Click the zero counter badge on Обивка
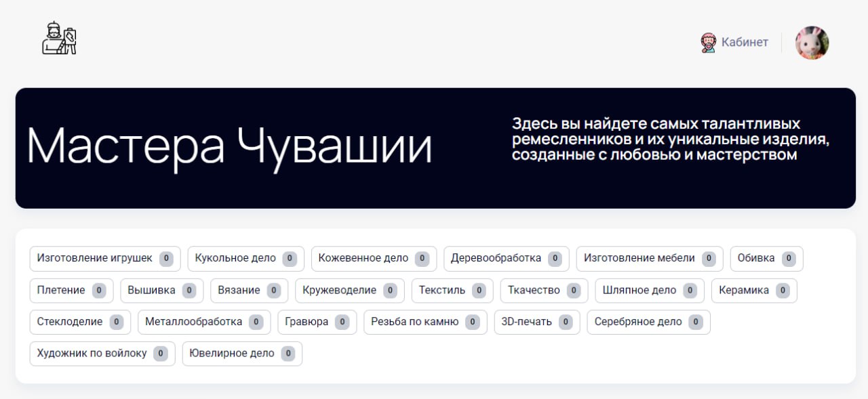 click(788, 258)
